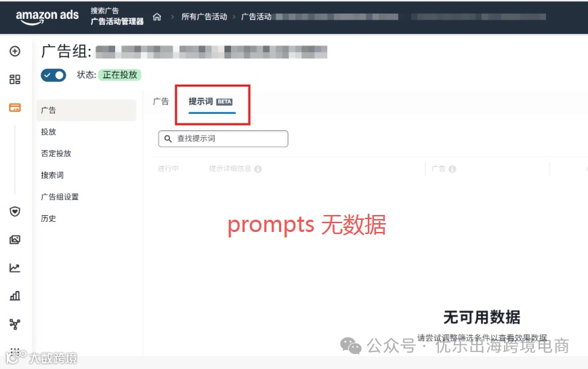This screenshot has width=588, height=369.
Task: Open 历史 in left menu
Action: pos(48,218)
